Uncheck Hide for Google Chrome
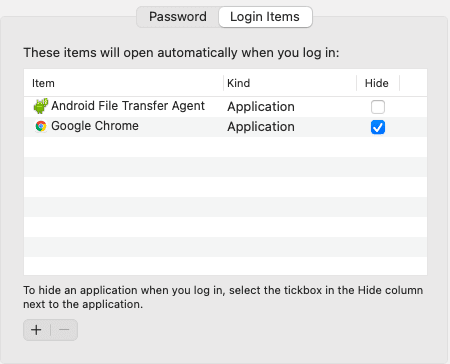Viewport: 450px width, 364px height. tap(378, 127)
